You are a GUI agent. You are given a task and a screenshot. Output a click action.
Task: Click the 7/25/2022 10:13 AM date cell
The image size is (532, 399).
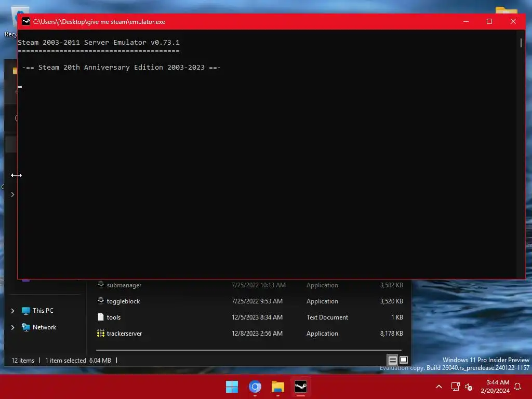(259, 285)
